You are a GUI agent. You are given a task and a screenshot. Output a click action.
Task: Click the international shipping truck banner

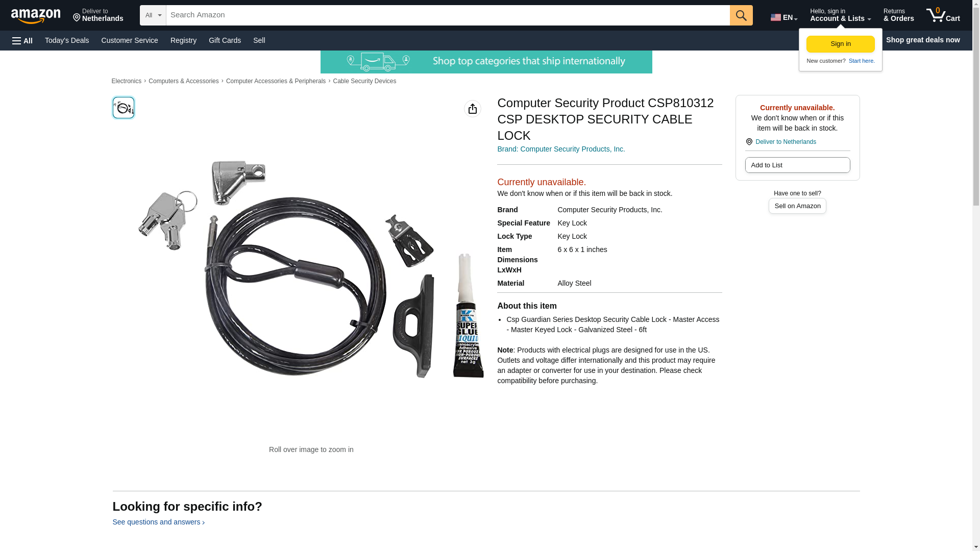[486, 62]
